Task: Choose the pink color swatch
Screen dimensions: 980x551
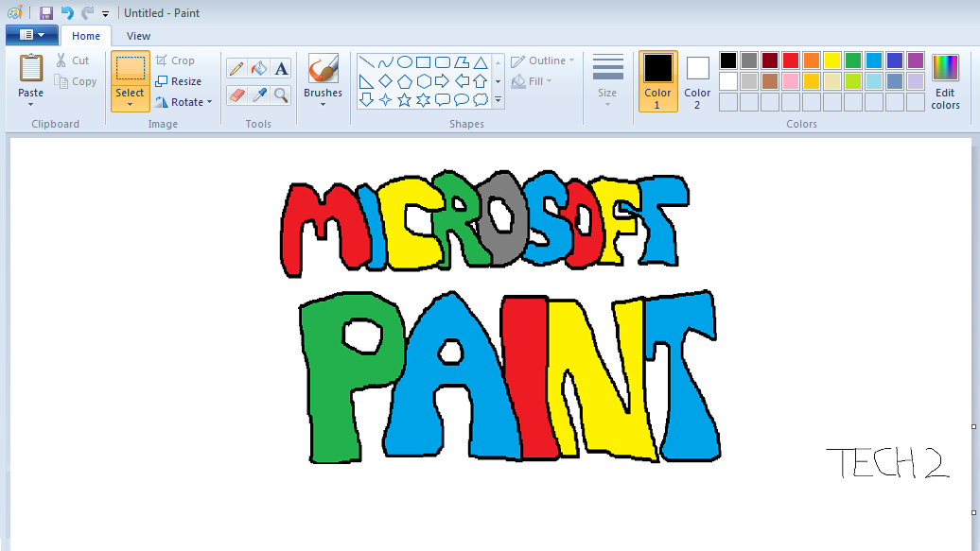Action: 791,81
